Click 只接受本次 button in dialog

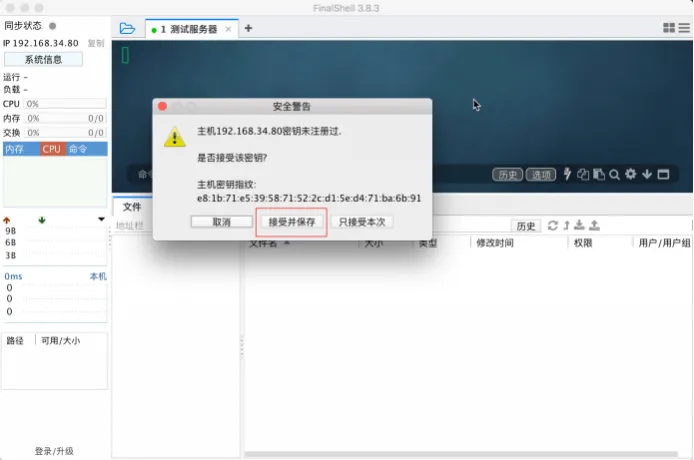pyautogui.click(x=362, y=222)
